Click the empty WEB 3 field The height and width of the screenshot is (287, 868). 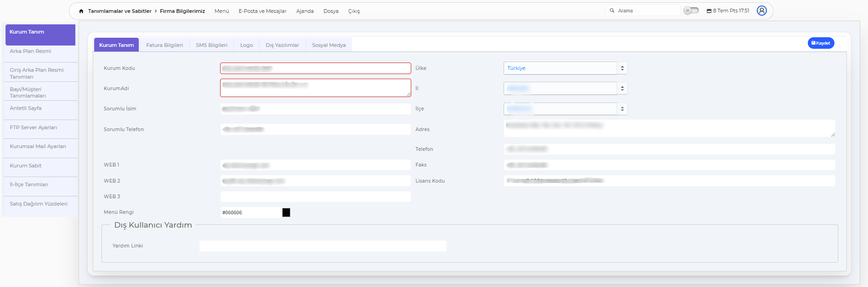point(315,197)
